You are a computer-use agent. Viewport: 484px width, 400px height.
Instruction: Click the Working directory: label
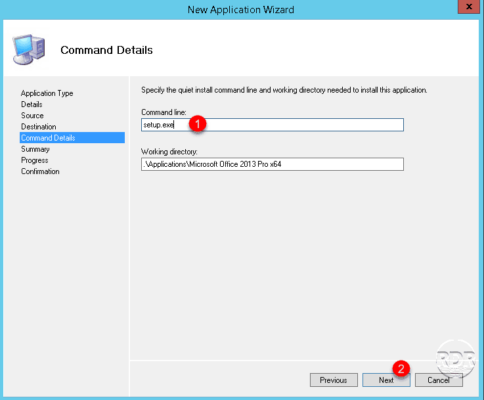coord(169,152)
